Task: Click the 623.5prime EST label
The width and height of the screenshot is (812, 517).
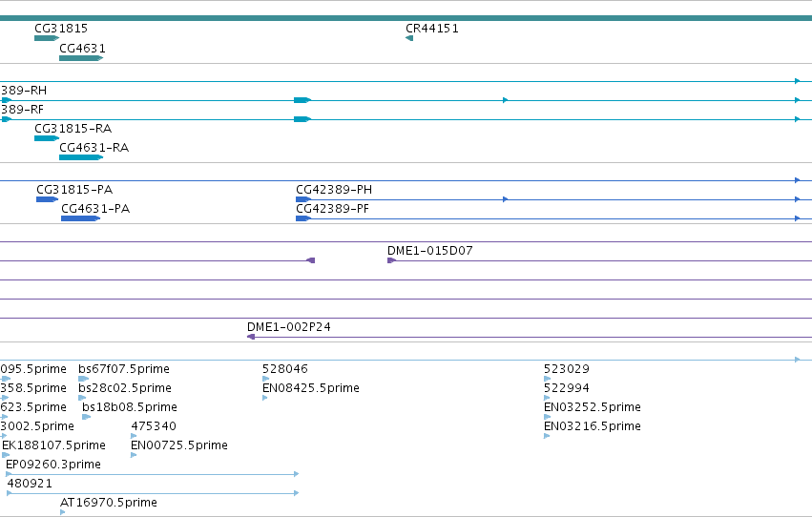Action: pyautogui.click(x=33, y=407)
